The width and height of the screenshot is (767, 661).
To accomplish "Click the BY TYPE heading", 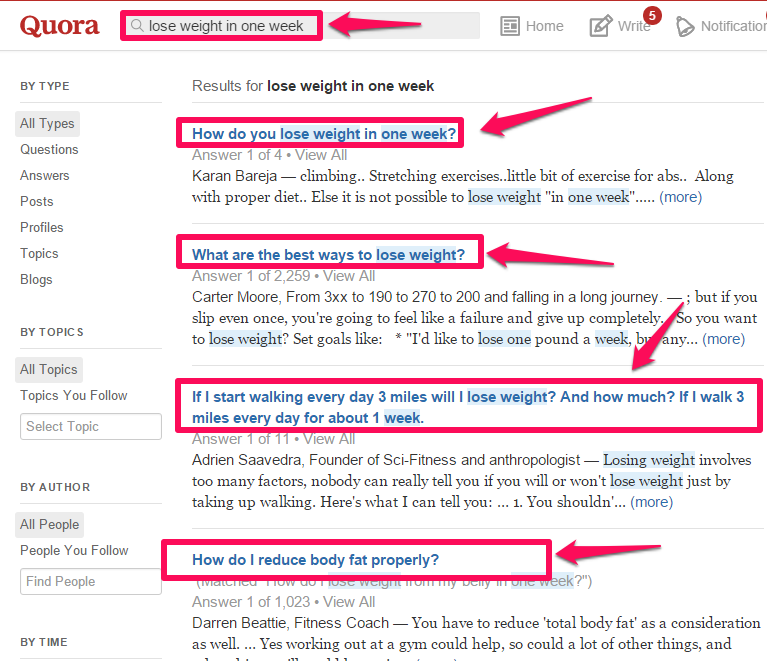I will [45, 86].
